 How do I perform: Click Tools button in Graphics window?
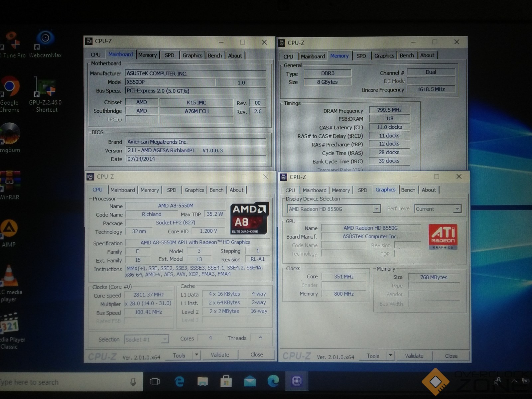click(x=373, y=356)
